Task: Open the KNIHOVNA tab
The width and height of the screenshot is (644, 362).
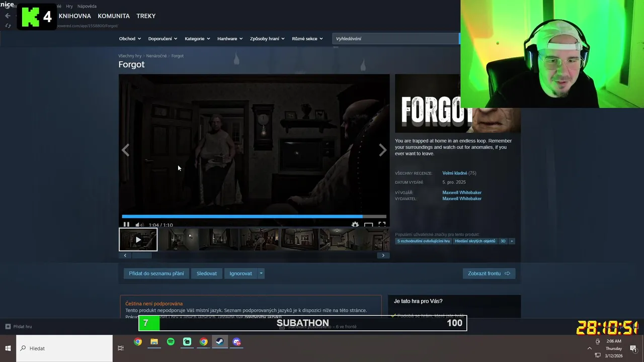Action: [74, 16]
